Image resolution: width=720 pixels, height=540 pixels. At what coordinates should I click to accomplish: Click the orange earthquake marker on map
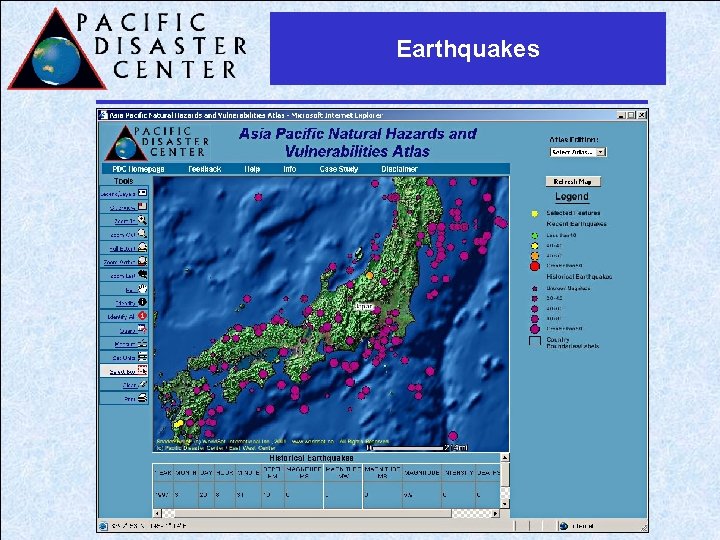point(370,276)
